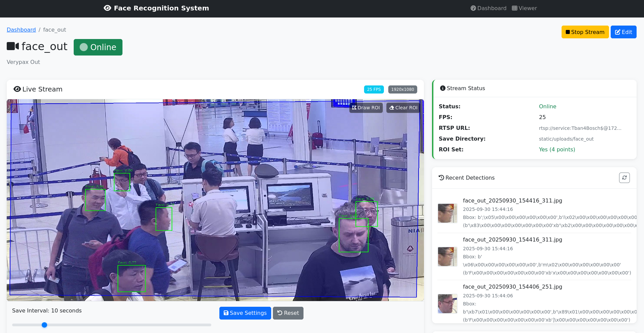Click the RTSP URL value text
This screenshot has width=644, height=333.
coord(580,128)
